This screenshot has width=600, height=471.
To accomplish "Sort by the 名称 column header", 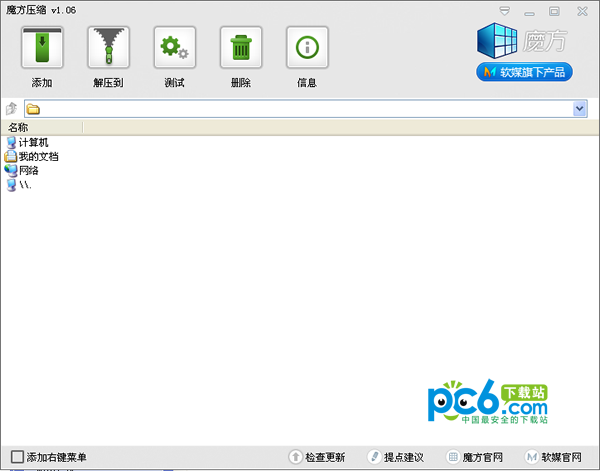I will [x=40, y=127].
